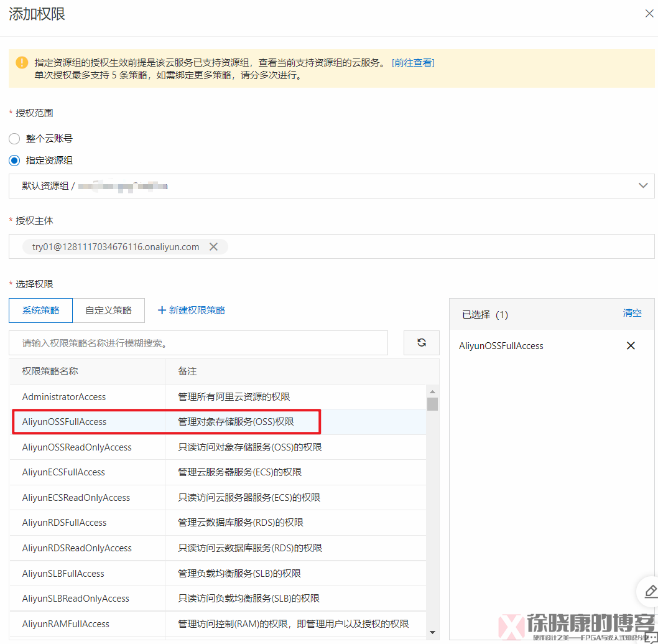Click 管理云服务器服务(ECS)的权限 description
This screenshot has height=644, width=658.
(239, 472)
